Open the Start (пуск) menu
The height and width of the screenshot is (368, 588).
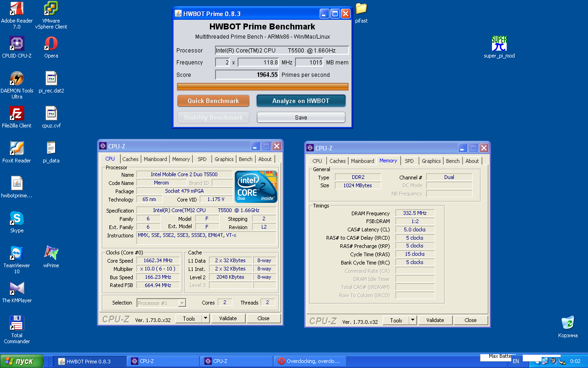(x=22, y=361)
